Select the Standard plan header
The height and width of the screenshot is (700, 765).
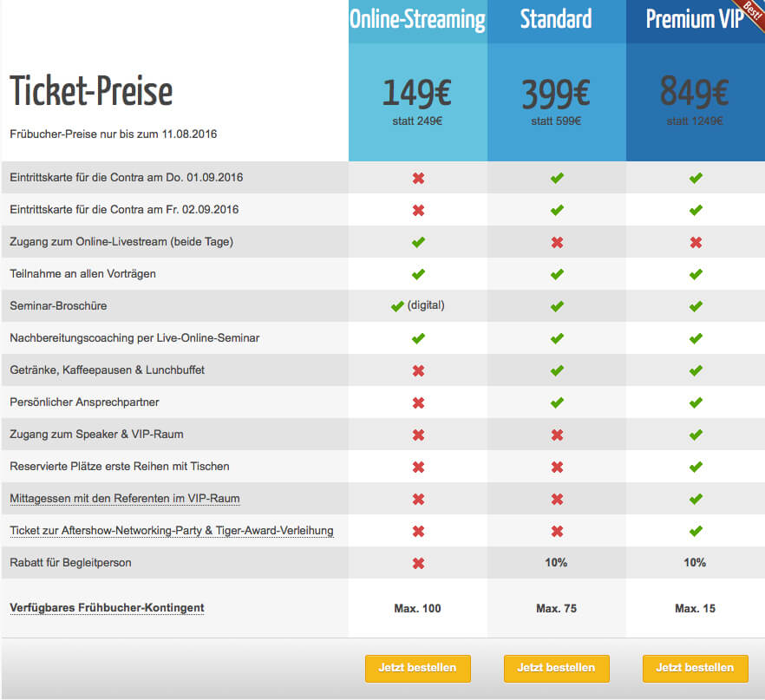click(556, 19)
